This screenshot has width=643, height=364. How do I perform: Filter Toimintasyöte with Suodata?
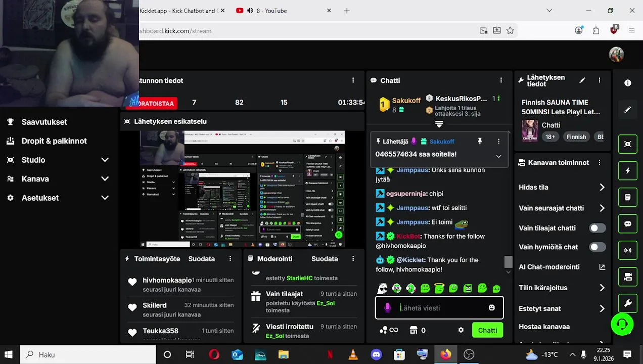coord(202,259)
